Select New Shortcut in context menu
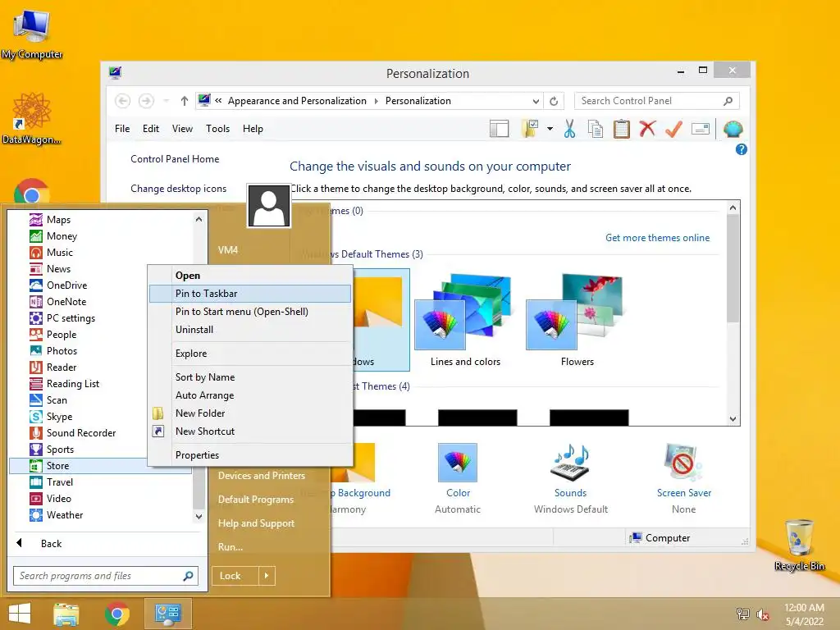This screenshot has height=630, width=840. (x=249, y=431)
